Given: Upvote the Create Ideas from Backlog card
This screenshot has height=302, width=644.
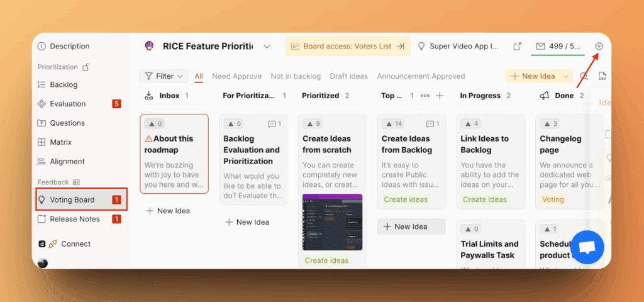Looking at the screenshot, I should click(392, 124).
